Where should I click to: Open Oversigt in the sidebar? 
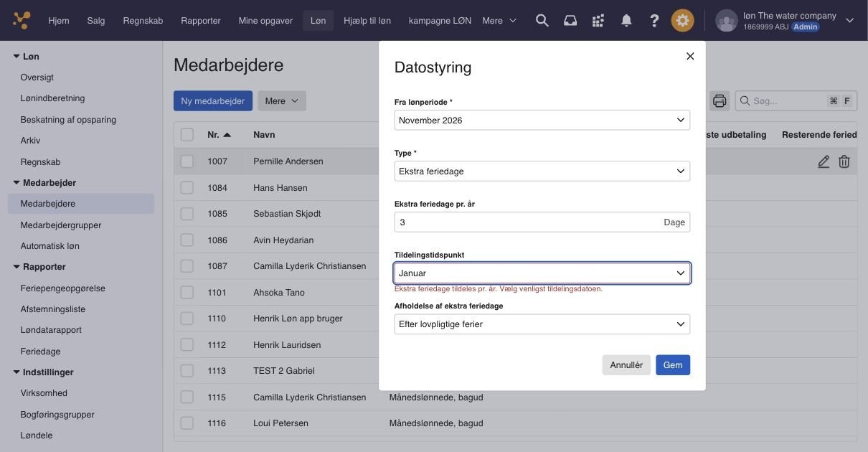[37, 77]
